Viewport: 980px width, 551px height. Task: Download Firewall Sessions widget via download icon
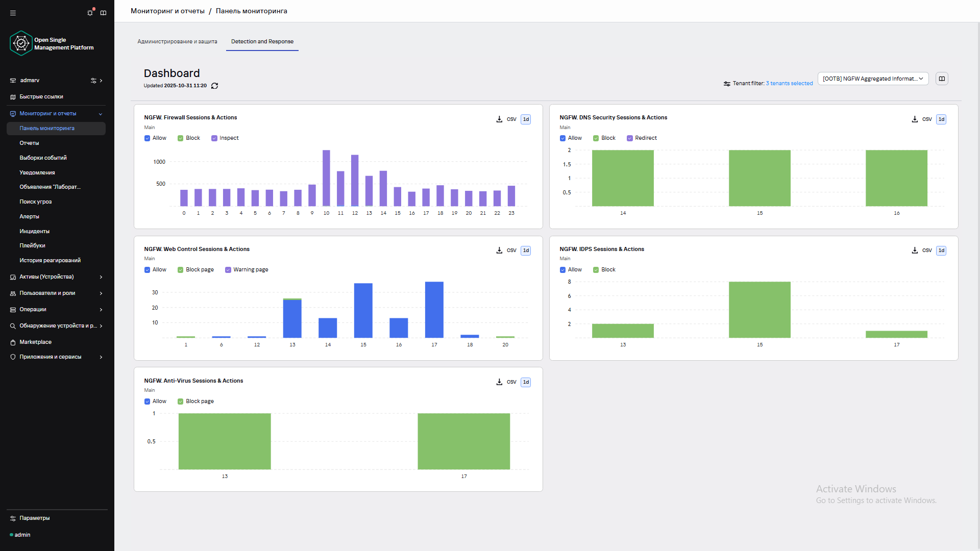point(499,119)
